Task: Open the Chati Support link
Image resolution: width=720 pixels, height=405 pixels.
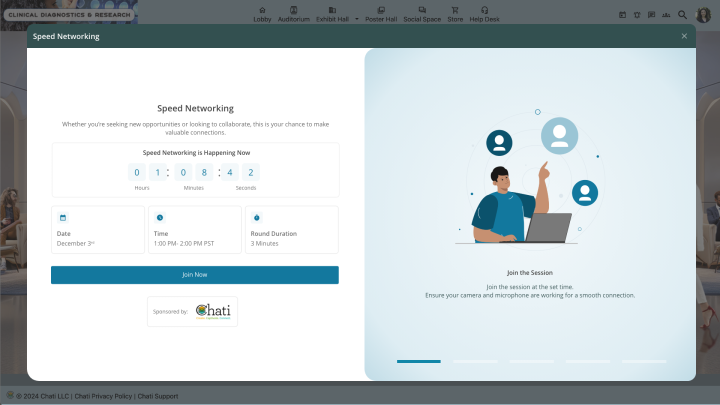Action: click(158, 396)
